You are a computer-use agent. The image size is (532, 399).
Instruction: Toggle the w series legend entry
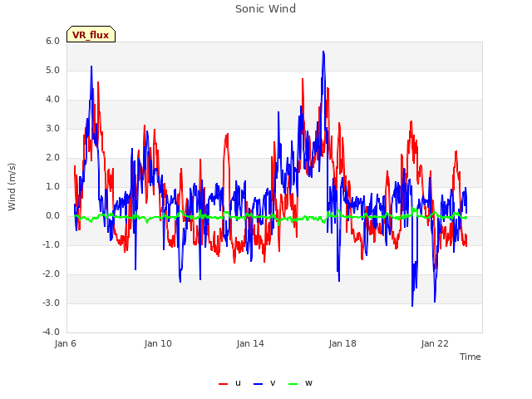(300, 383)
